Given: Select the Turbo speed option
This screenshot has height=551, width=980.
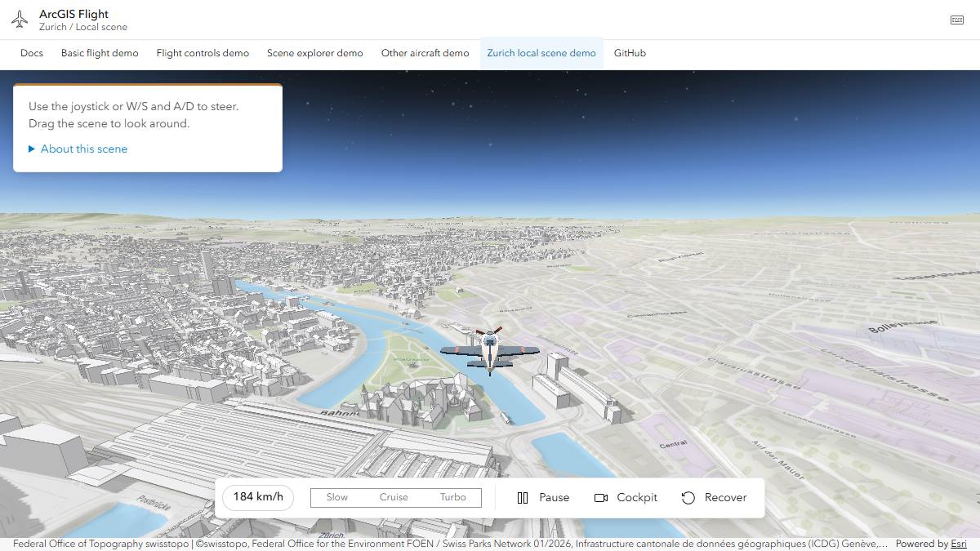Looking at the screenshot, I should pyautogui.click(x=453, y=498).
